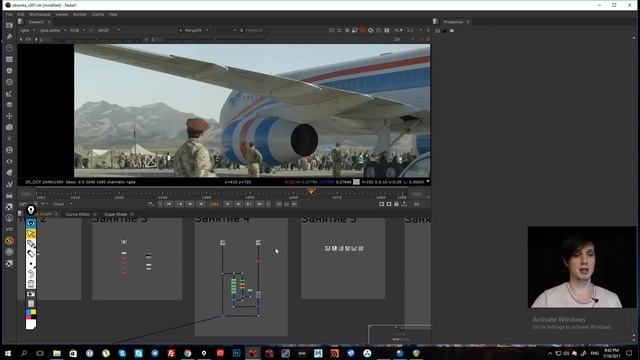Switch to the Curve Editor tab

78,214
